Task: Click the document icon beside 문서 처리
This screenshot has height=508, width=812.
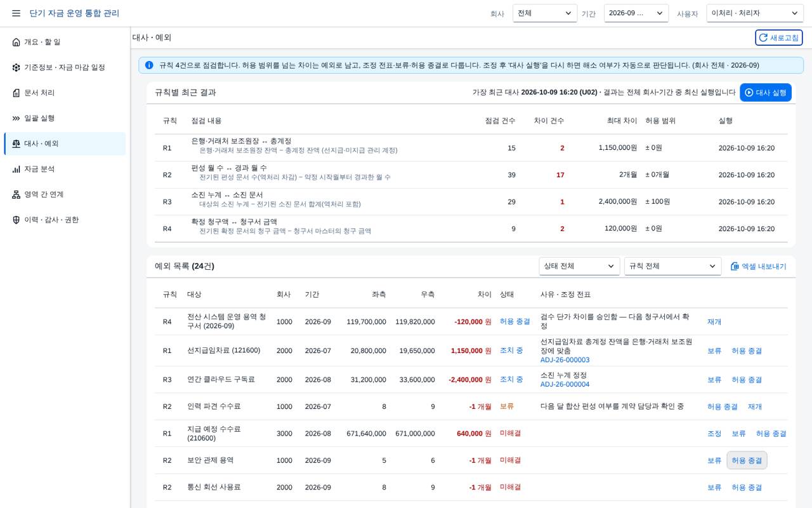Action: tap(16, 93)
